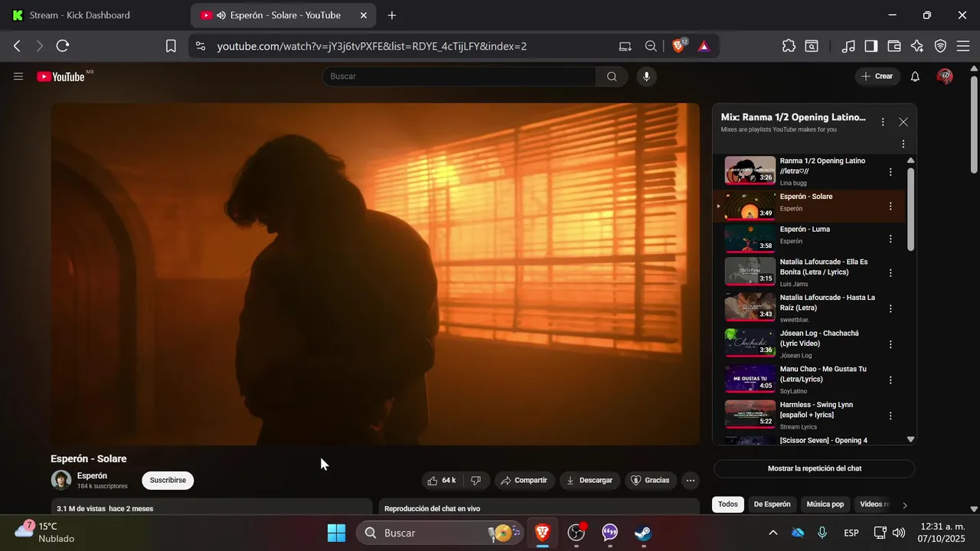Image resolution: width=980 pixels, height=551 pixels.
Task: Select the Música pop filter chip
Action: [x=825, y=504]
